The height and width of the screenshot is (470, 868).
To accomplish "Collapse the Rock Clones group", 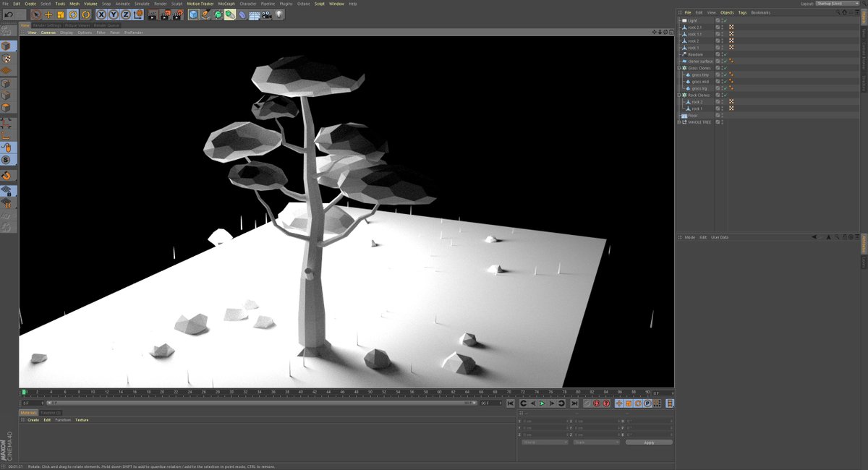I will click(679, 95).
